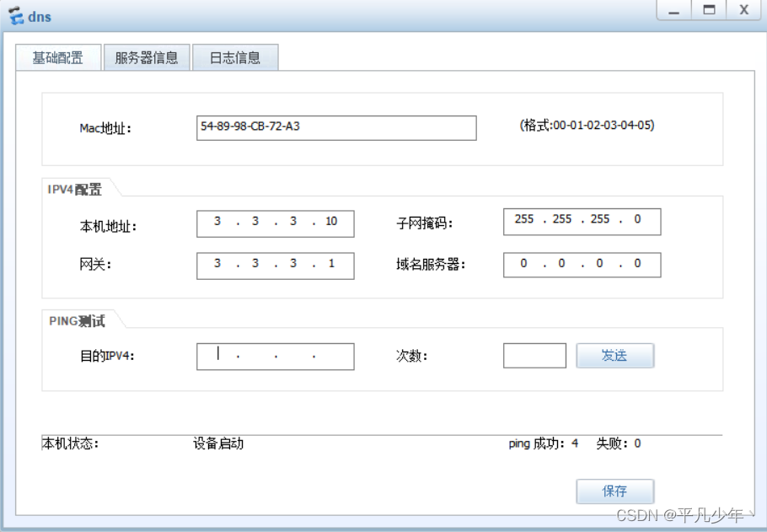Click the Mac地址 input field
This screenshot has width=767, height=532.
click(336, 128)
